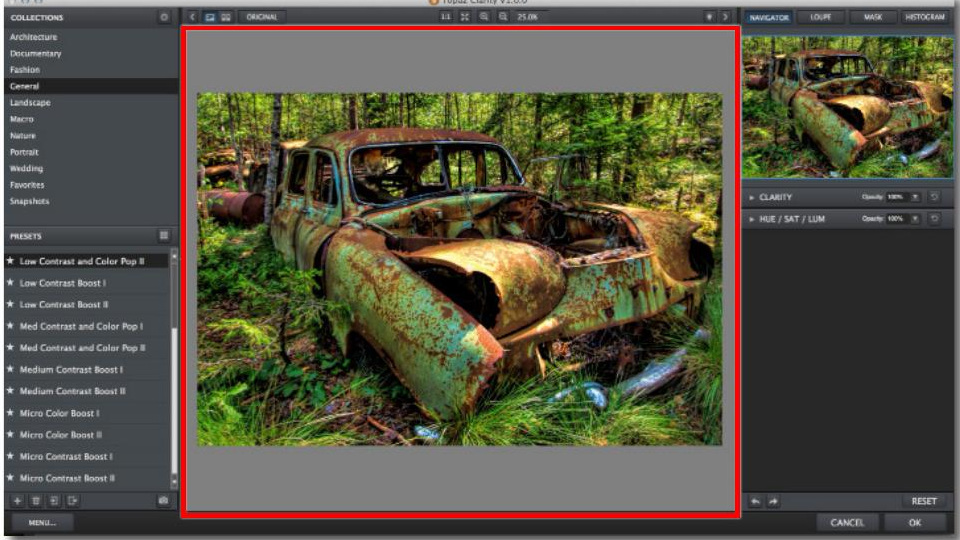Click Cancel to discard changes

pos(847,523)
